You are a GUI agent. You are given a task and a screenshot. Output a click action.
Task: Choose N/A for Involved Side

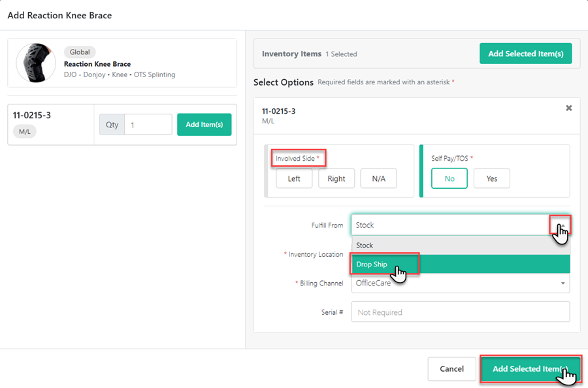[378, 178]
